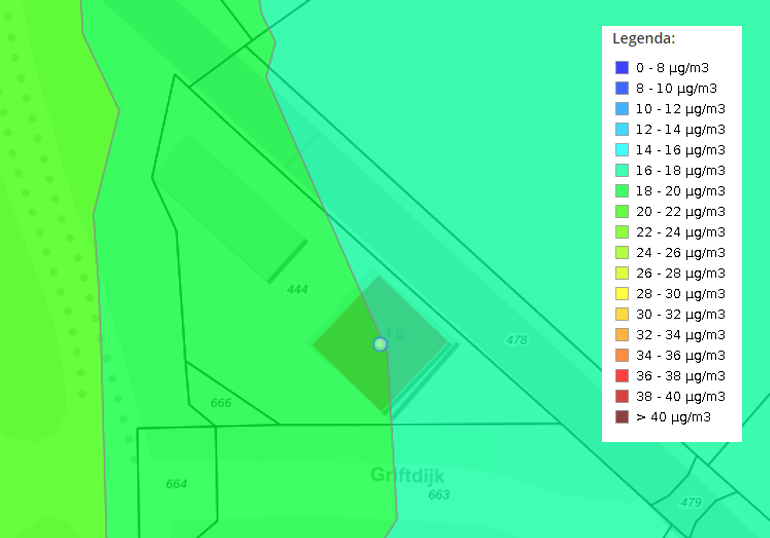Click parcel number 666 on the map
The height and width of the screenshot is (538, 770).
tap(220, 403)
